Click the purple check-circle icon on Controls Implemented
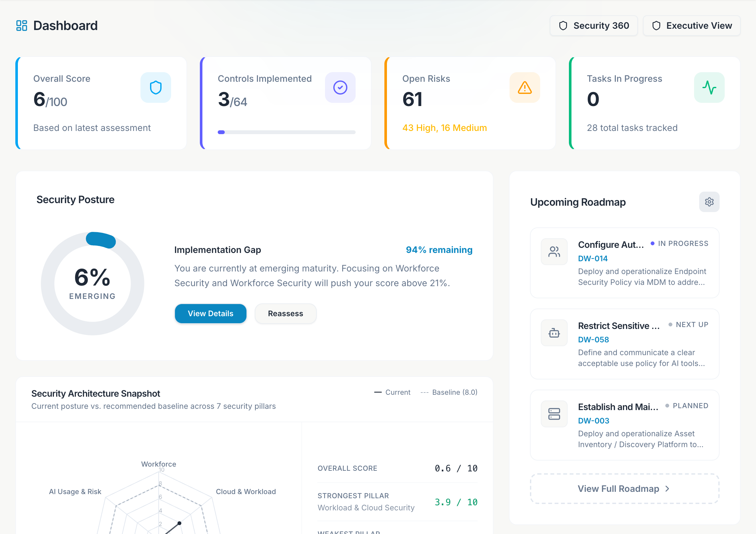Image resolution: width=756 pixels, height=534 pixels. point(340,88)
